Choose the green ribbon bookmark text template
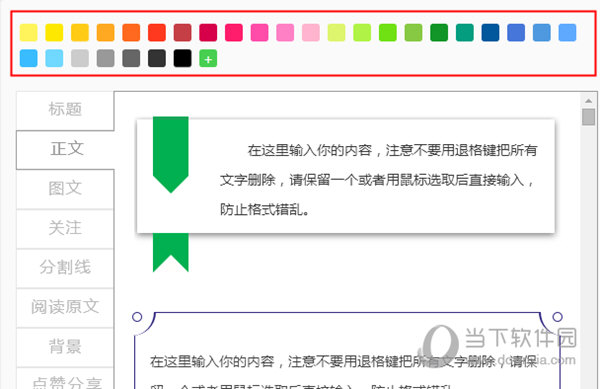 pyautogui.click(x=346, y=194)
